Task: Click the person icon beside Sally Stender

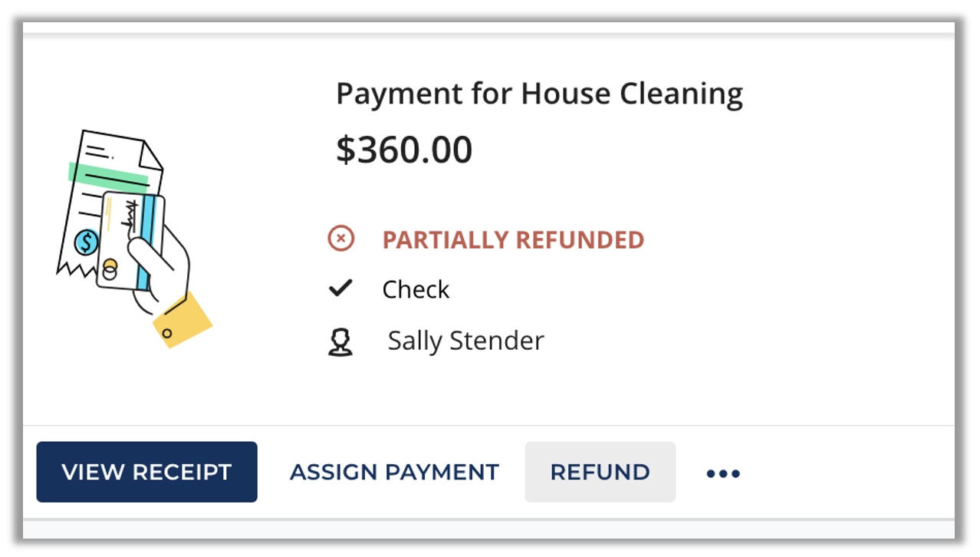Action: [x=340, y=341]
